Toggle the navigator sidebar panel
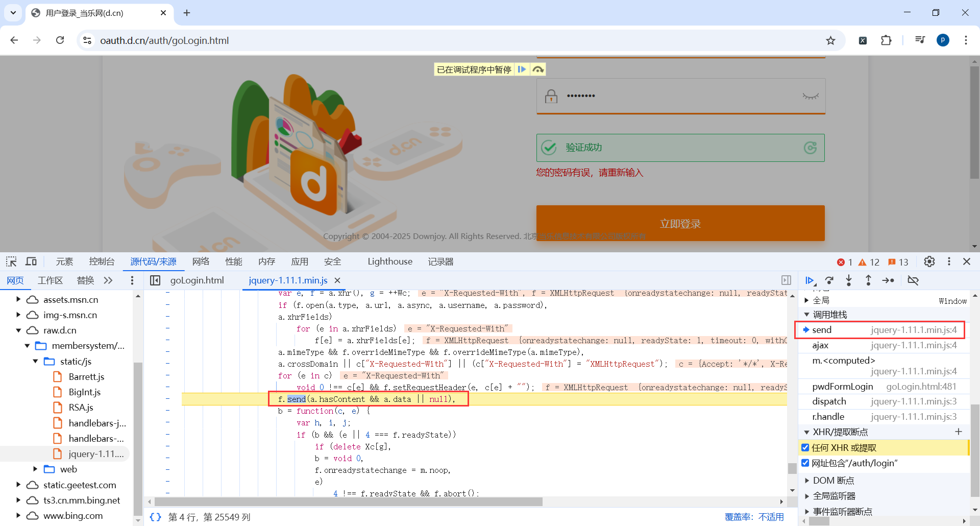 [155, 280]
